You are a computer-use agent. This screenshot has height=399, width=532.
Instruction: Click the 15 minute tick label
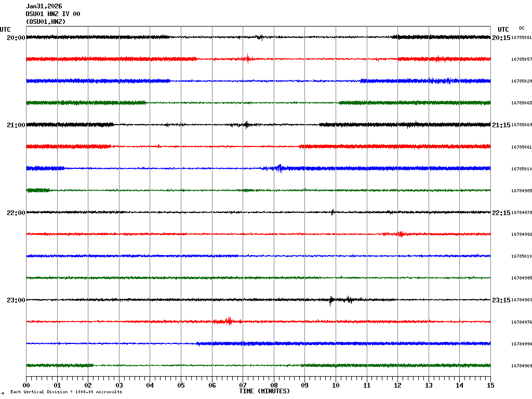point(490,385)
